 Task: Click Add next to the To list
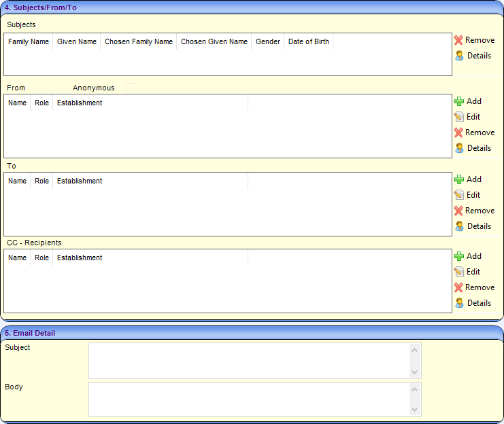tap(459, 179)
